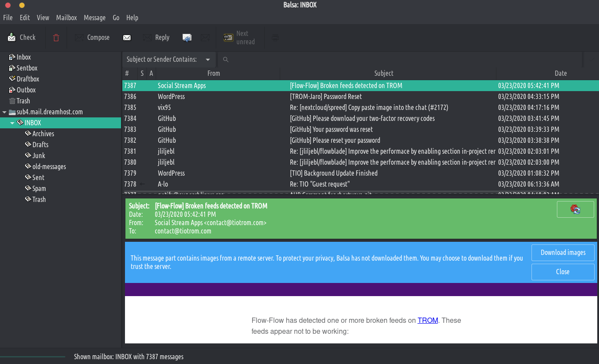Click the Download images button
The height and width of the screenshot is (364, 599).
coord(563,253)
